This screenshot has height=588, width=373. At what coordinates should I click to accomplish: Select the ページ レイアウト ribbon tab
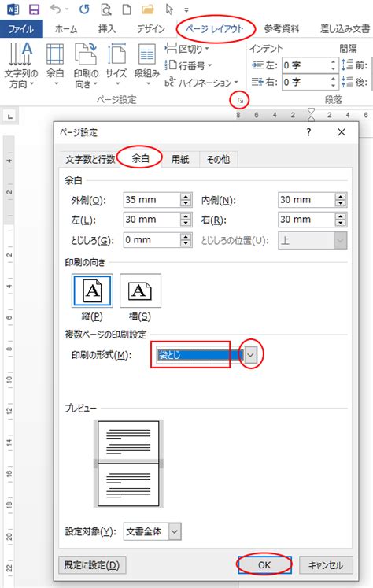pyautogui.click(x=214, y=29)
